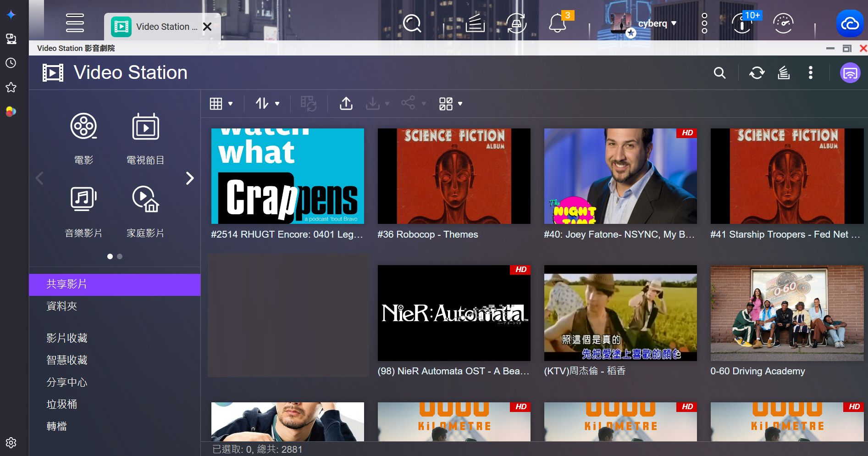This screenshot has height=456, width=868.
Task: Open the notifications bell with badge 3
Action: (x=558, y=23)
